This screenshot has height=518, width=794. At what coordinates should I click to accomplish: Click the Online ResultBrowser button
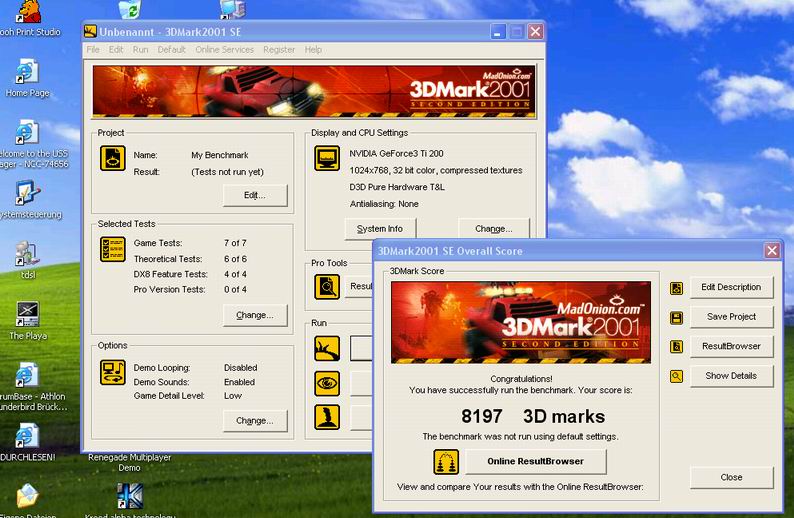pyautogui.click(x=535, y=461)
